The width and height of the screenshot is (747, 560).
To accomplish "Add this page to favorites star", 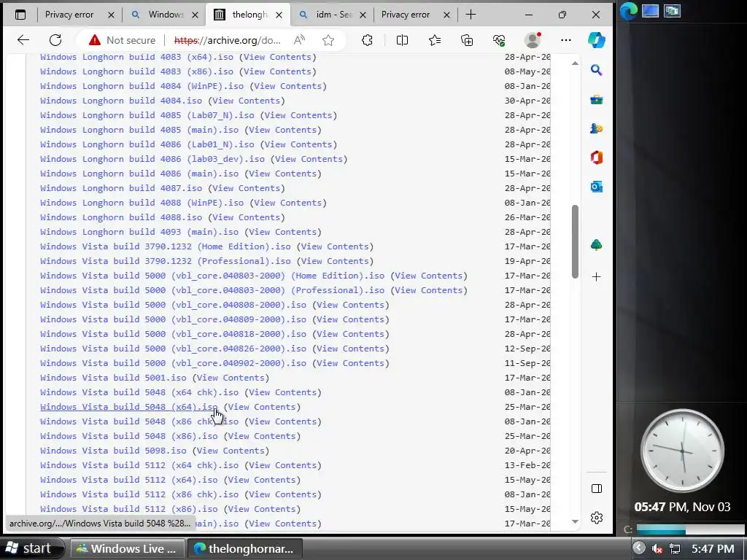I will pyautogui.click(x=328, y=41).
